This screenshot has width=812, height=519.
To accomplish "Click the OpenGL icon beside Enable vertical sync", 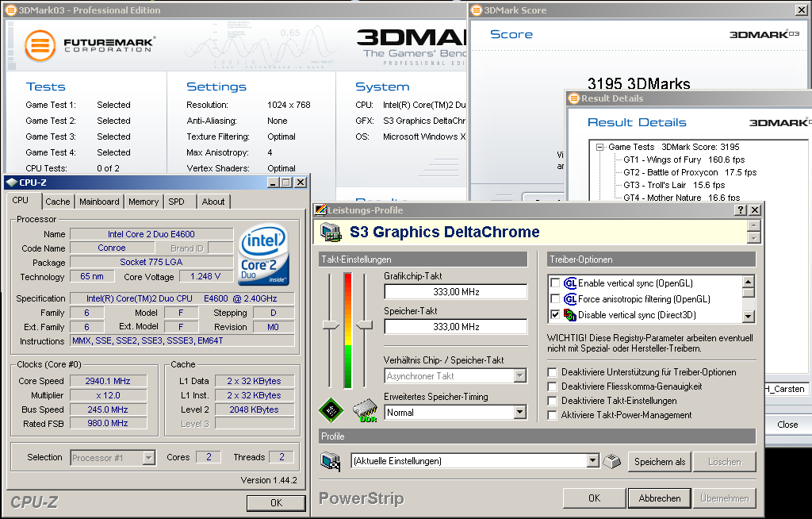I will (570, 283).
